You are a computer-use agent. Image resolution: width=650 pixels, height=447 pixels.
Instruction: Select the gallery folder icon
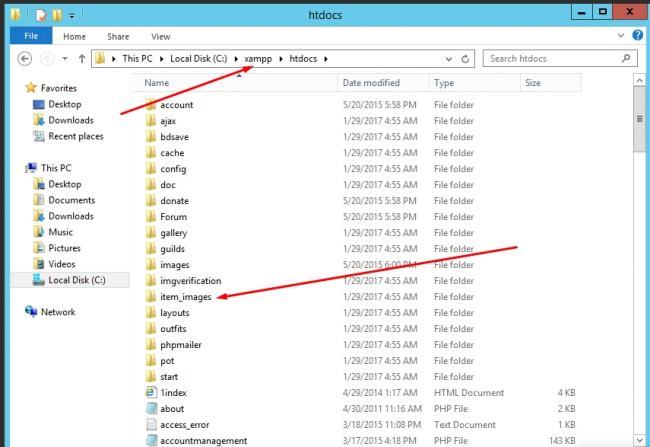[151, 233]
